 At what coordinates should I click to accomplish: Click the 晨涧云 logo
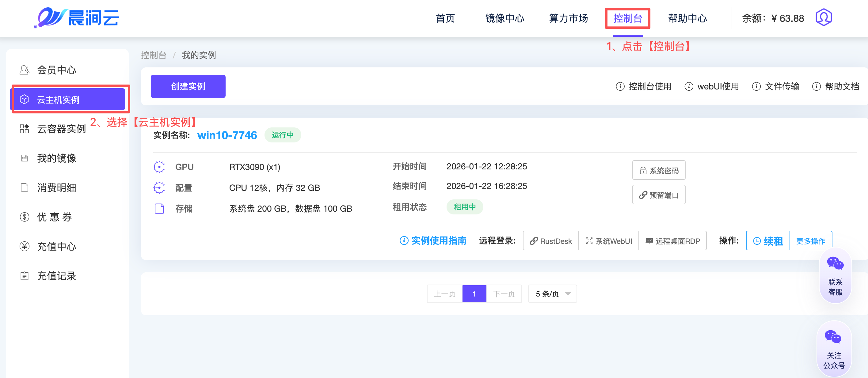pyautogui.click(x=77, y=17)
